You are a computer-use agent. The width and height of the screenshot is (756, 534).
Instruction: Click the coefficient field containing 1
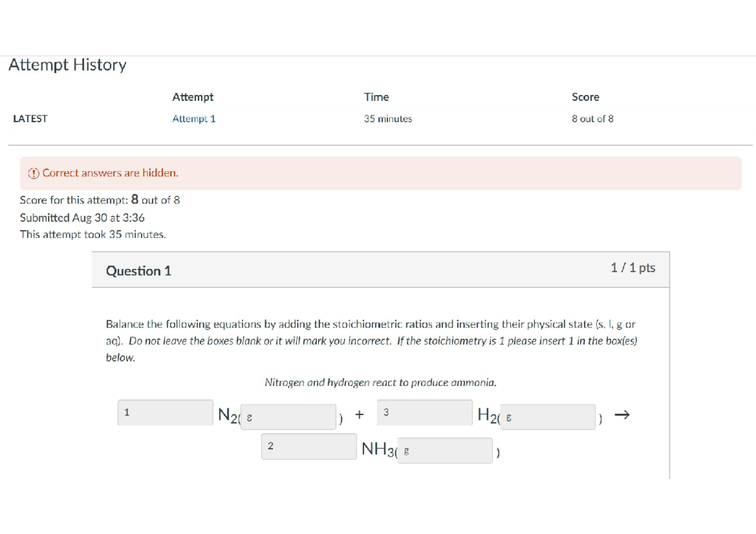click(165, 412)
